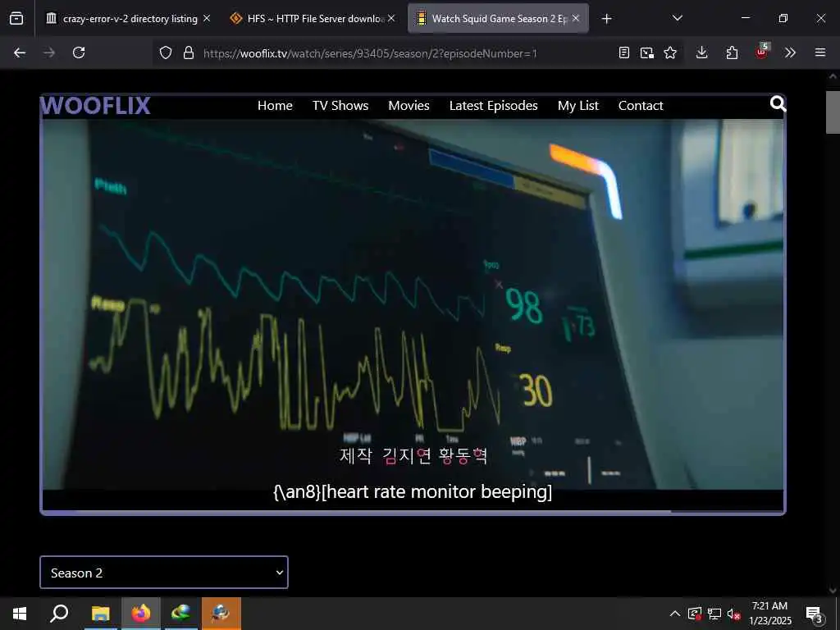The height and width of the screenshot is (630, 840).
Task: Open the network status tray icon
Action: 714,614
